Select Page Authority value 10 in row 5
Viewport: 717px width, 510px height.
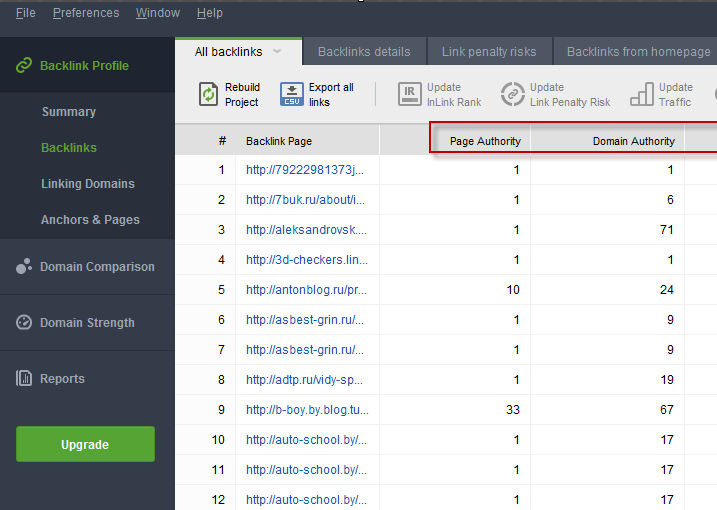click(513, 290)
